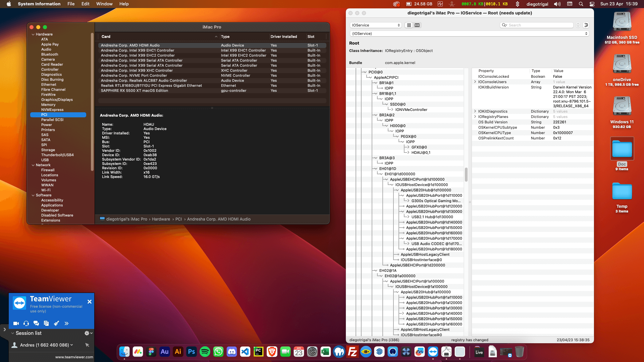Open www.teamviewer.com link
This screenshot has height=362, width=644.
pos(74,357)
